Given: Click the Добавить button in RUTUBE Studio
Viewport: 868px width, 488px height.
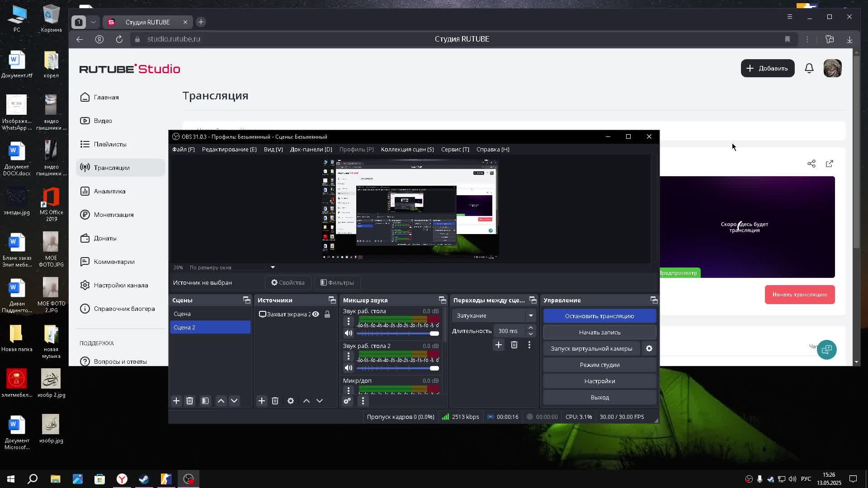Looking at the screenshot, I should point(768,68).
